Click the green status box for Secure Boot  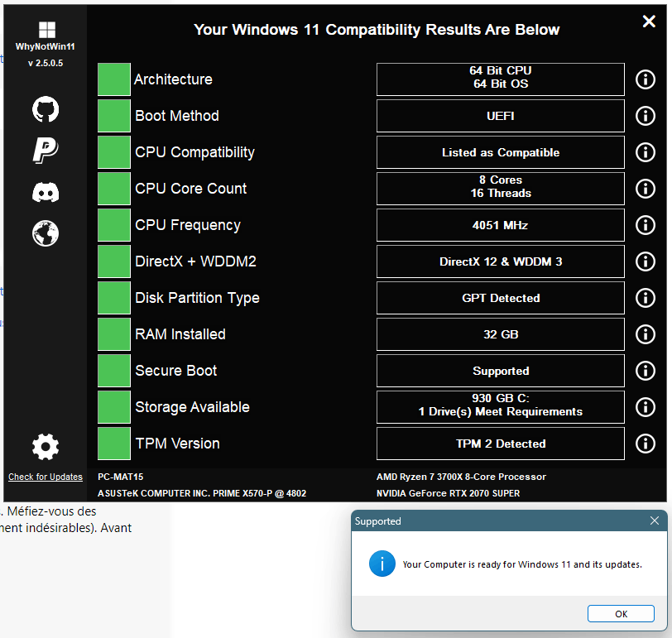(114, 371)
